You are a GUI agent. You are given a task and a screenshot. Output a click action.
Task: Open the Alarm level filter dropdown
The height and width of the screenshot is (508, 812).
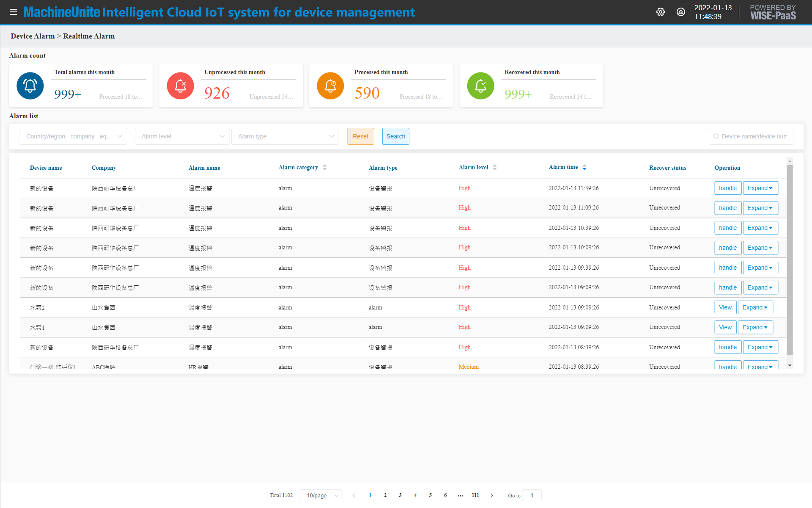click(x=182, y=136)
